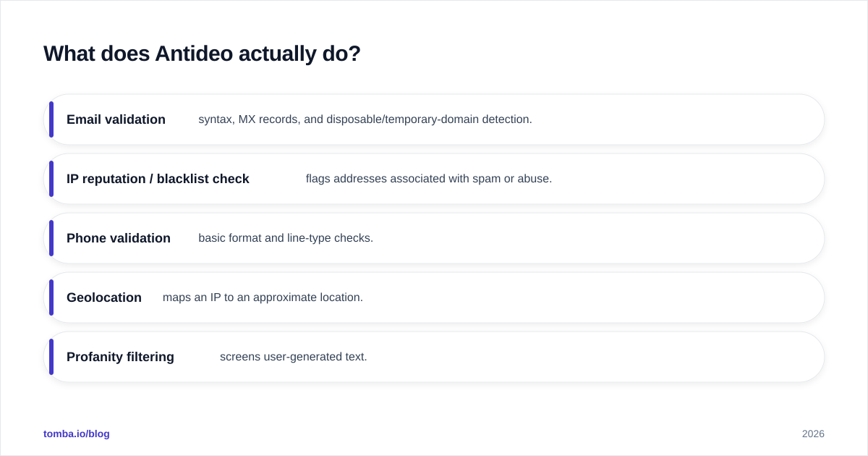868x456 pixels.
Task: Click the purple accent bar beside Phone validation
Action: pyautogui.click(x=51, y=238)
